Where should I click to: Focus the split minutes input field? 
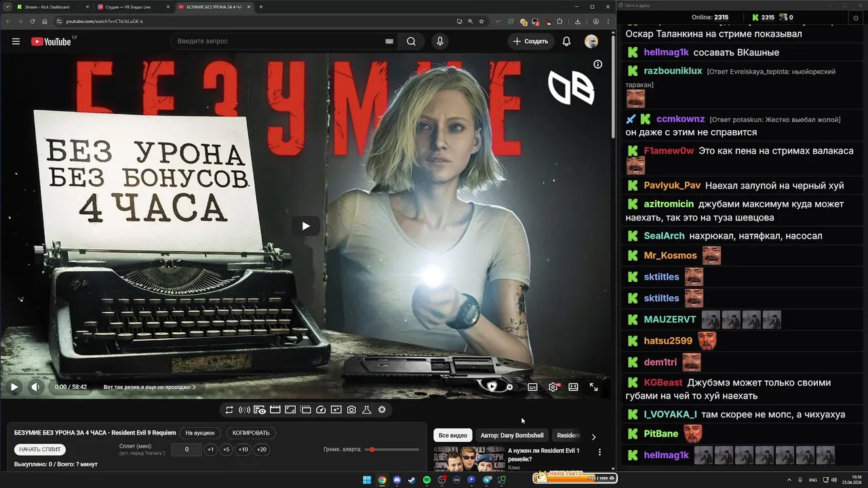pyautogui.click(x=186, y=449)
